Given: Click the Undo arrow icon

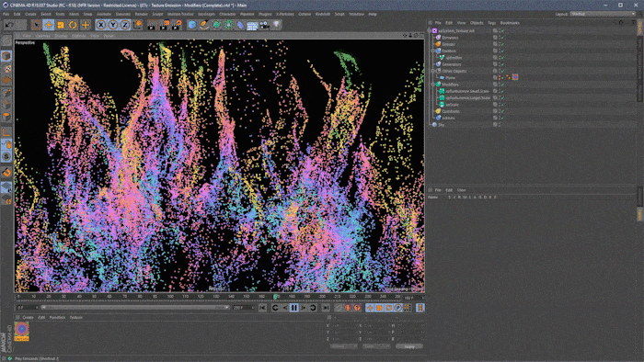Looking at the screenshot, I should [x=9, y=25].
